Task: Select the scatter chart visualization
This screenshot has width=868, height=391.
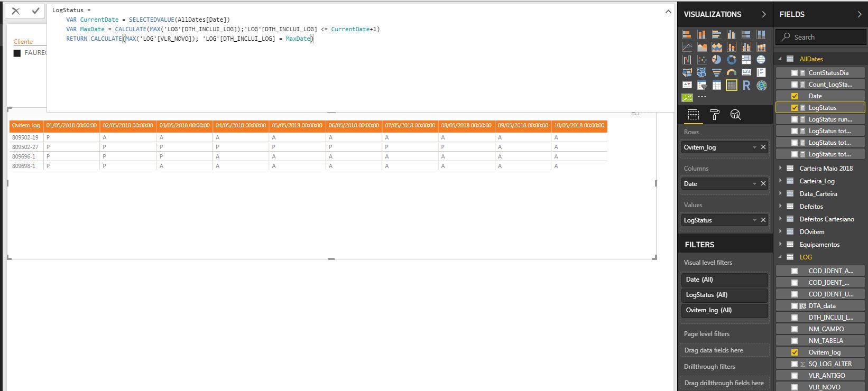Action: (x=702, y=60)
